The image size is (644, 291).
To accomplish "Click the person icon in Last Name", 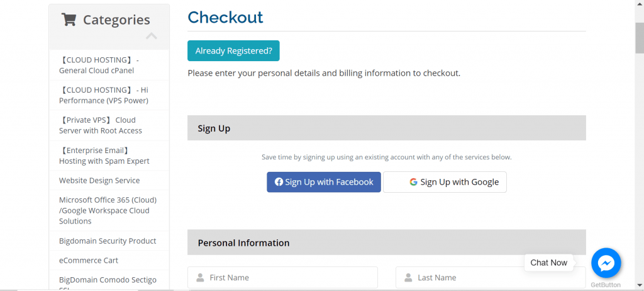I will 408,277.
